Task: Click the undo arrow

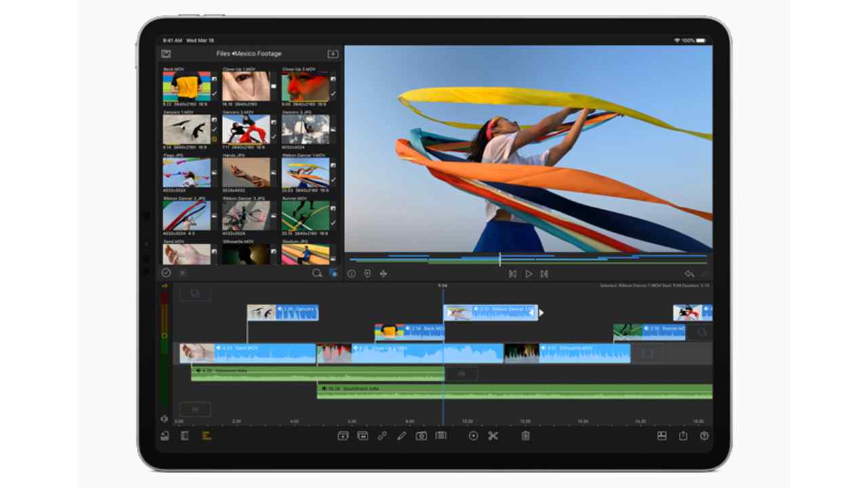Action: (689, 274)
